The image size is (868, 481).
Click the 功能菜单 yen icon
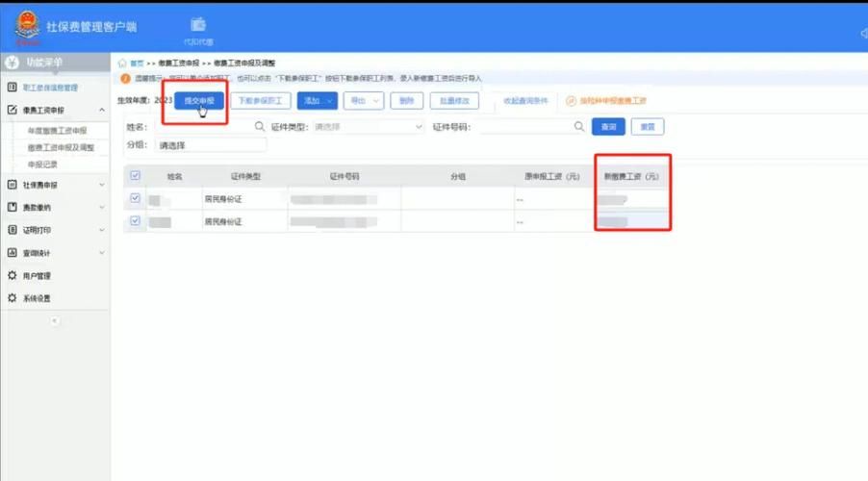pyautogui.click(x=13, y=63)
